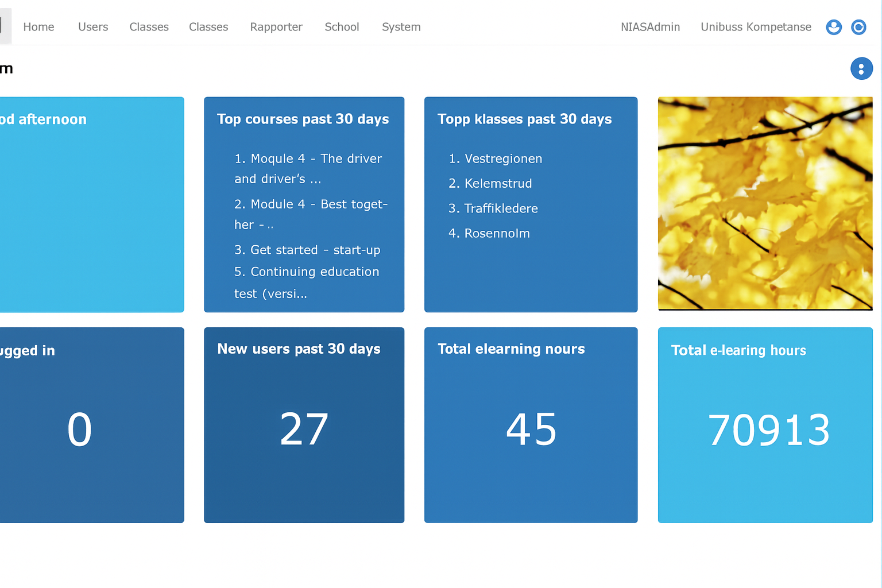The height and width of the screenshot is (588, 882).
Task: Select class Kelemstrud
Action: click(490, 183)
